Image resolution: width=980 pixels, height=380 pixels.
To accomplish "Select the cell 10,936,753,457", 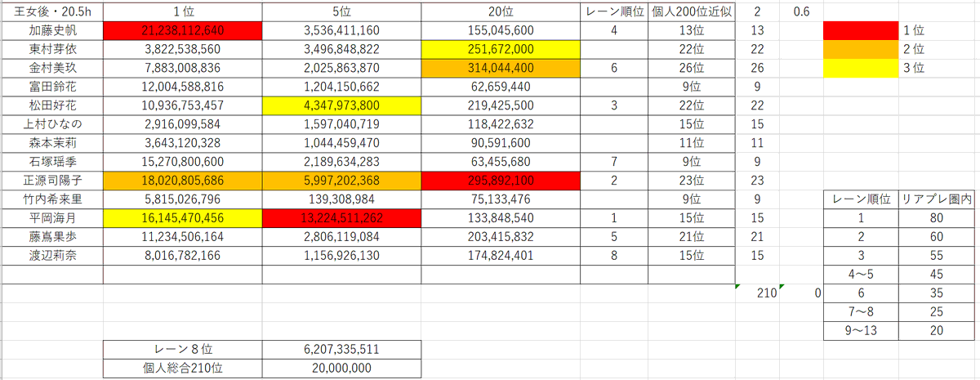I will coord(183,105).
